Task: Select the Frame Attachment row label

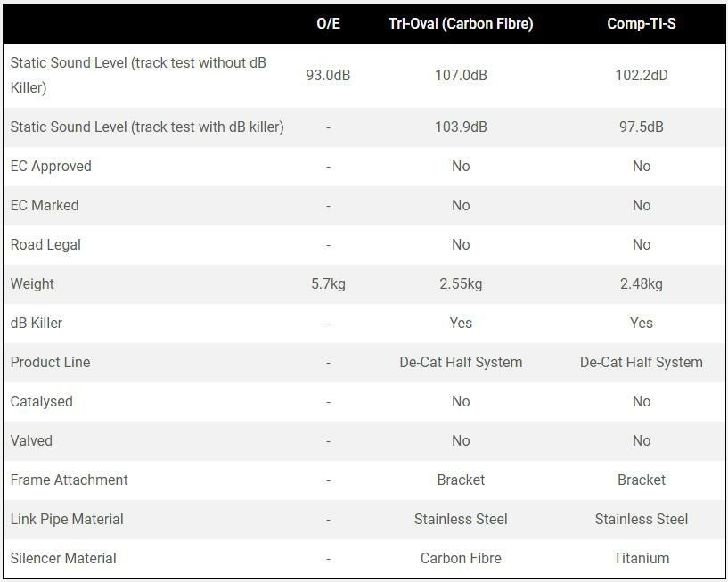Action: tap(70, 480)
